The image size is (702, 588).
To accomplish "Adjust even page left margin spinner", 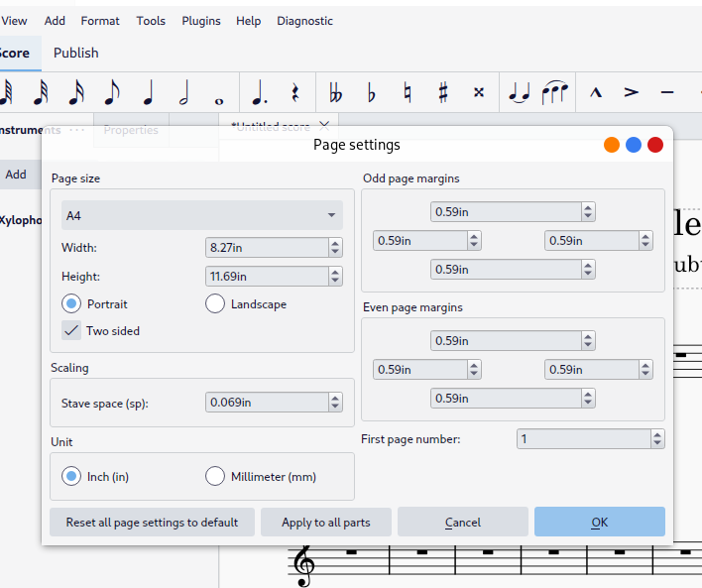I will click(x=474, y=370).
